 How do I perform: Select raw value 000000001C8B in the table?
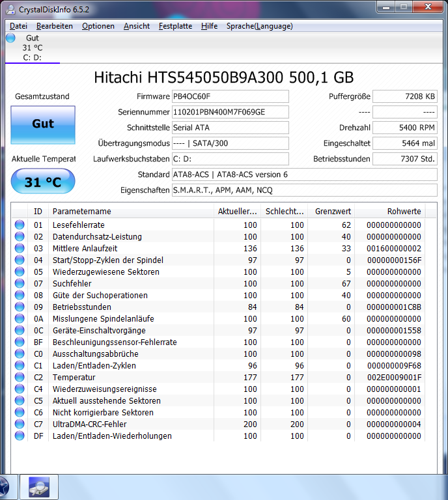point(394,307)
